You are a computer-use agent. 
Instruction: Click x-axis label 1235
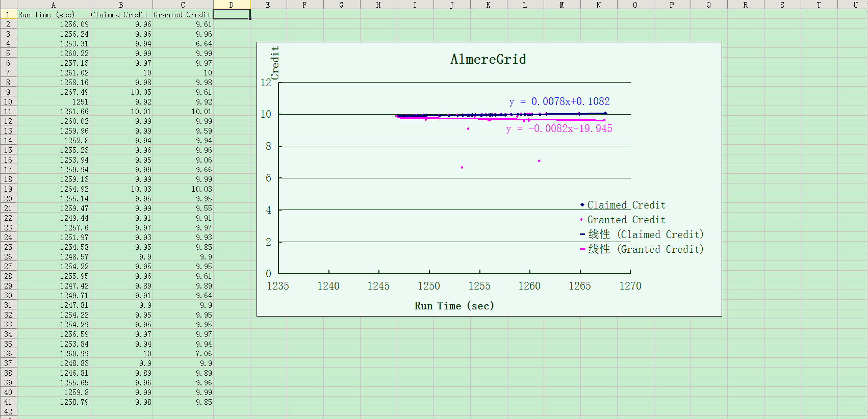click(x=278, y=286)
